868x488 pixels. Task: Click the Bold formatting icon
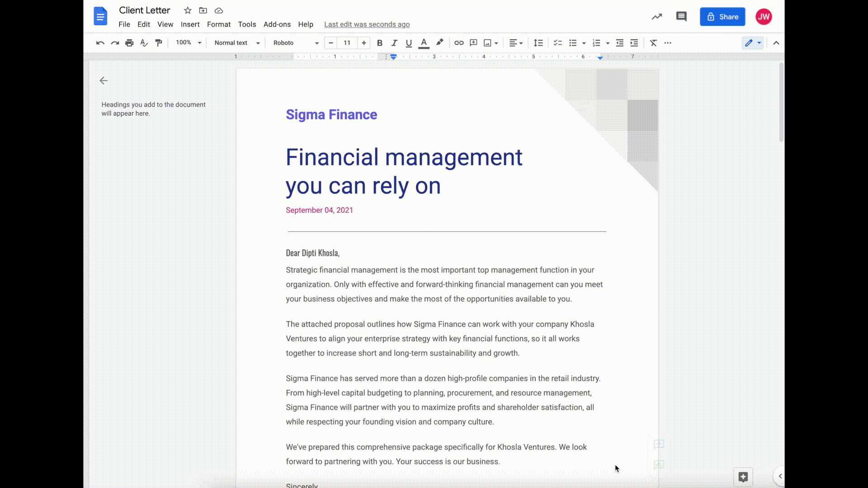(x=379, y=43)
